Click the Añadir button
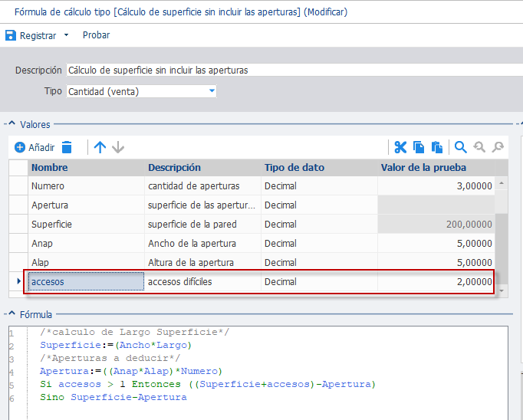The image size is (523, 420). (x=35, y=147)
